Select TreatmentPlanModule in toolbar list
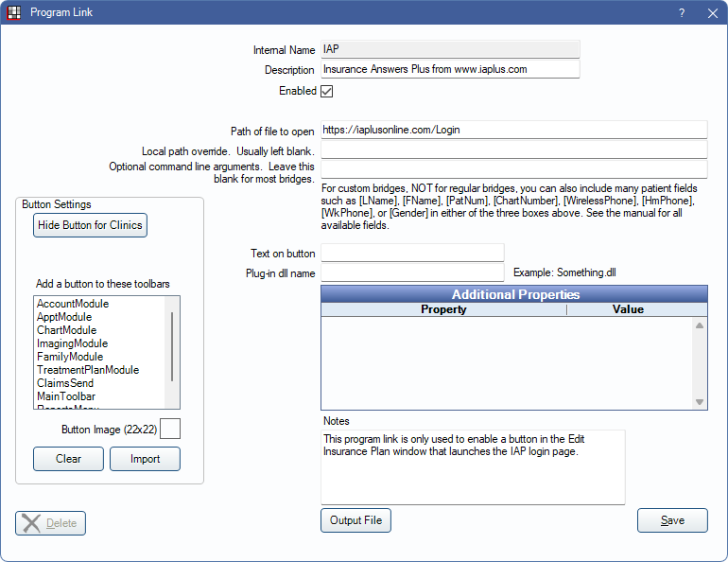Screen dimensions: 728x562 [x=88, y=370]
